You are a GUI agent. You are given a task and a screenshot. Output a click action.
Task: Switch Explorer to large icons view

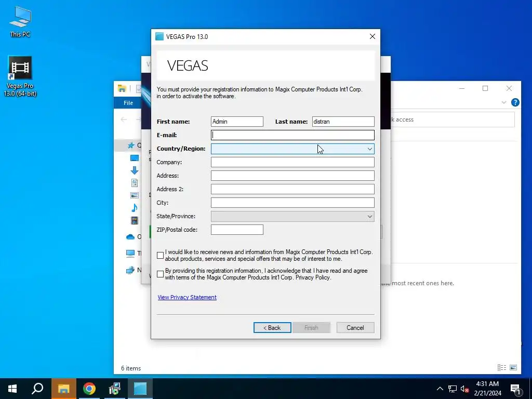coord(513,368)
